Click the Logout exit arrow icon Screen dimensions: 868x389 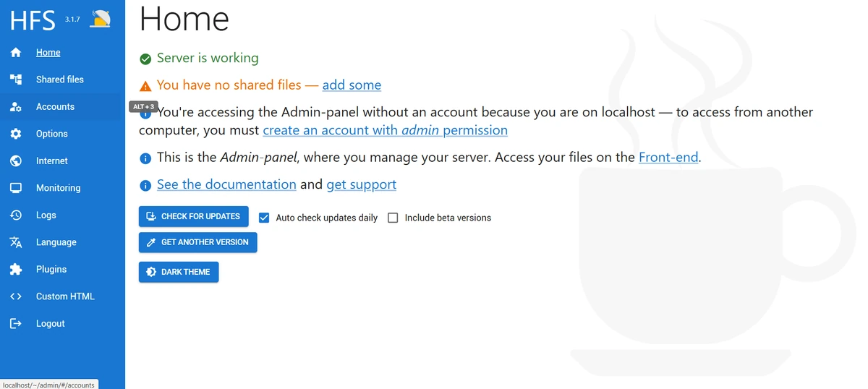[16, 324]
